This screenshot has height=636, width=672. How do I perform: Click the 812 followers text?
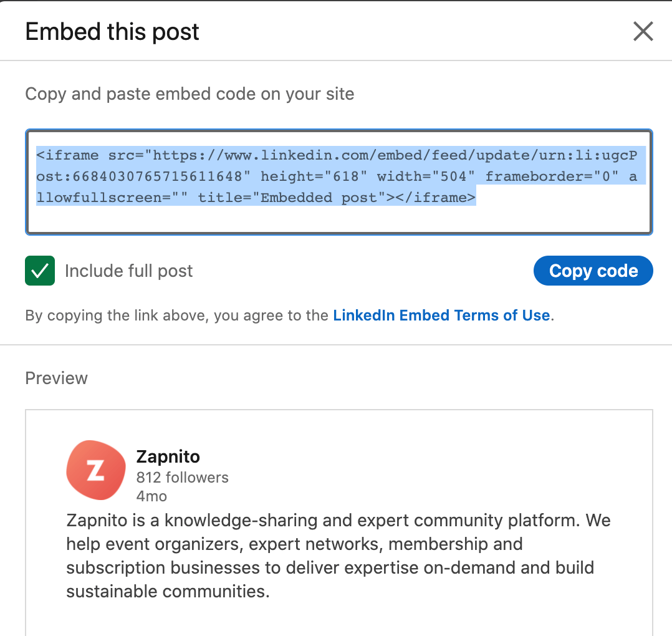[x=182, y=478]
